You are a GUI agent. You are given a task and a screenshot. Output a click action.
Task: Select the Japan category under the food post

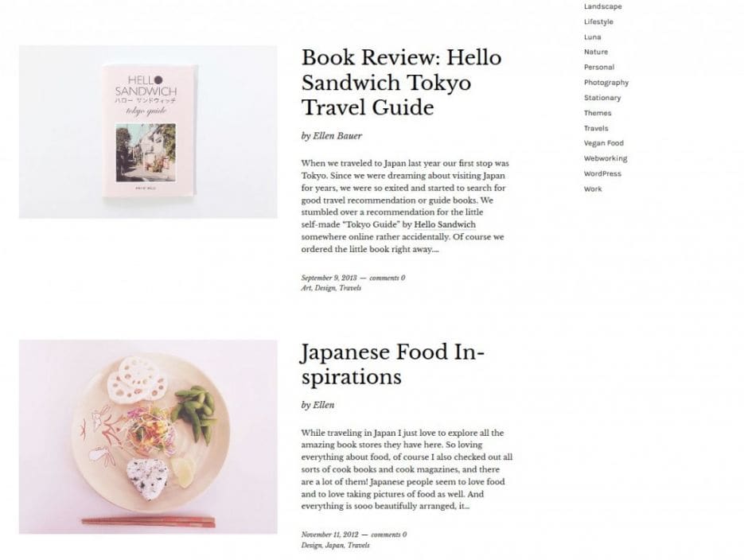[x=334, y=546]
